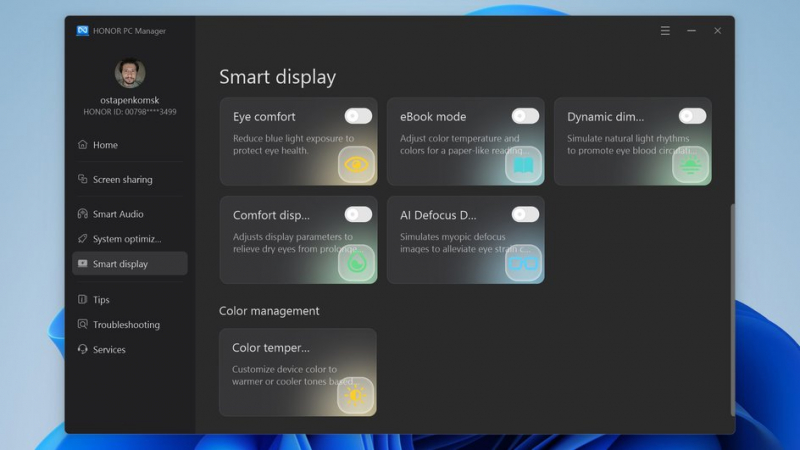The height and width of the screenshot is (450, 800).
Task: Click the Comfort disp... card title
Action: coord(271,215)
